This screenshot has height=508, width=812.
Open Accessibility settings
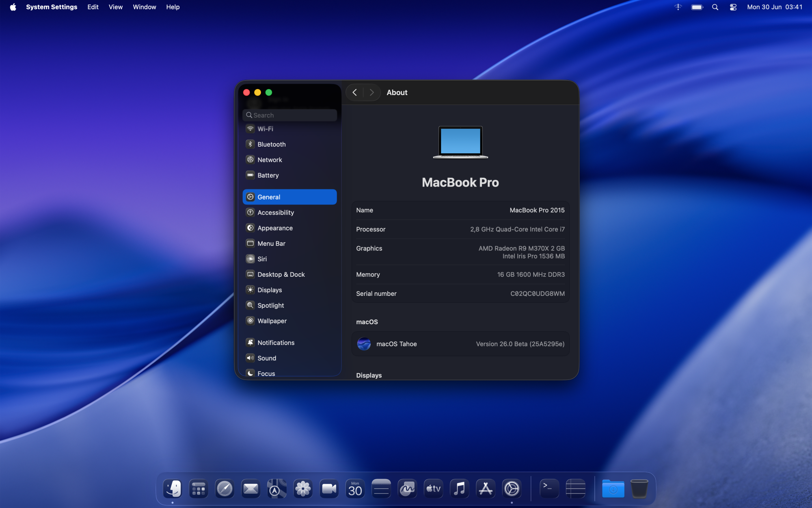click(x=275, y=213)
